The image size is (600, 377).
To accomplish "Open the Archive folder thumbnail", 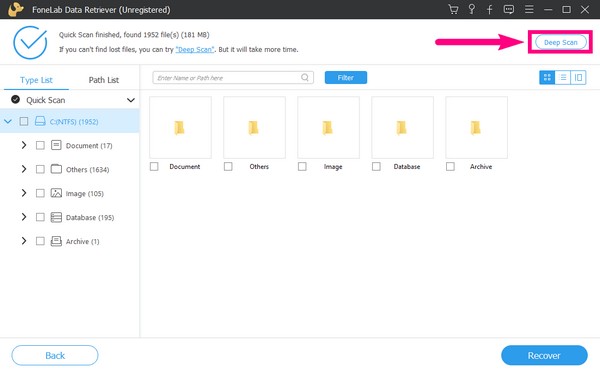I will click(476, 127).
